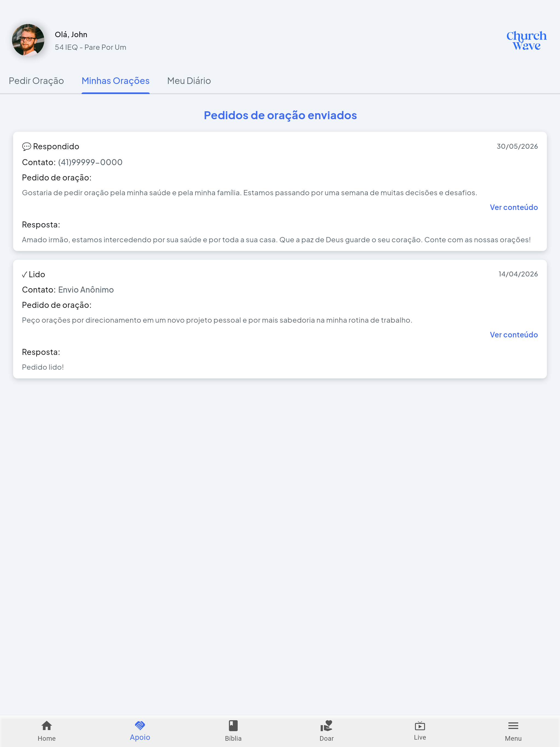Viewport: 560px width, 747px height.
Task: Click the Olá, John greeting text
Action: click(x=71, y=34)
